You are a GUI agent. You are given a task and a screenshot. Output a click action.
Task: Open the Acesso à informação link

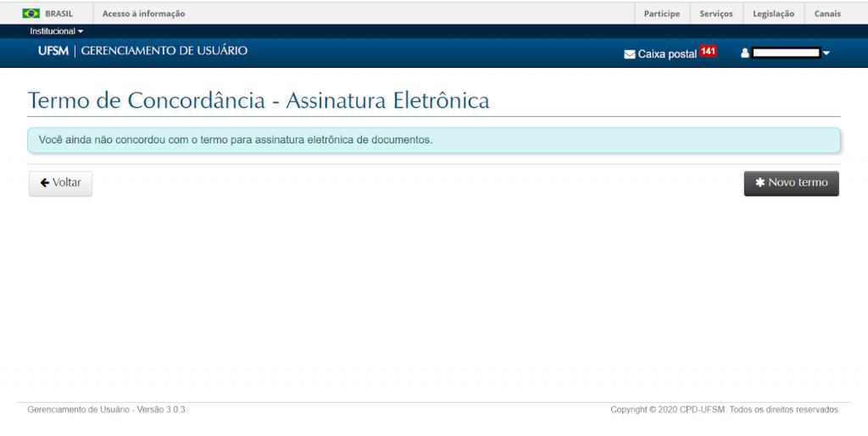pyautogui.click(x=143, y=14)
